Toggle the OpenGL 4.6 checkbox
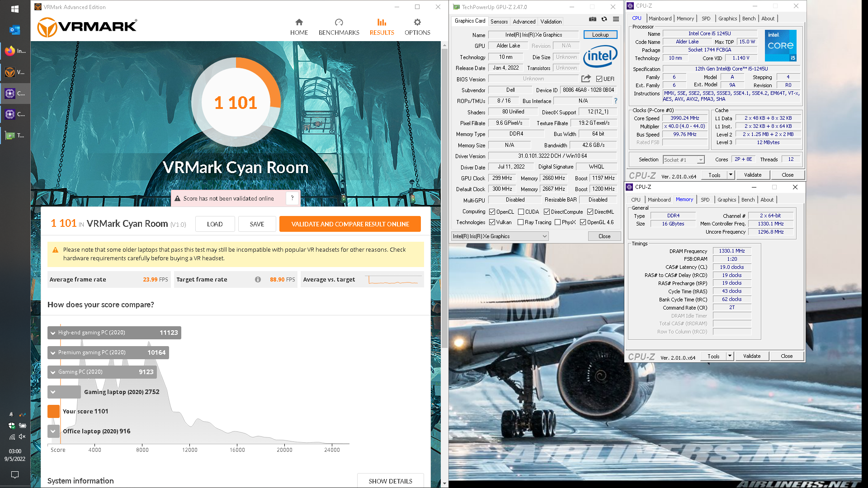Screen dimensions: 868x488 583,222
